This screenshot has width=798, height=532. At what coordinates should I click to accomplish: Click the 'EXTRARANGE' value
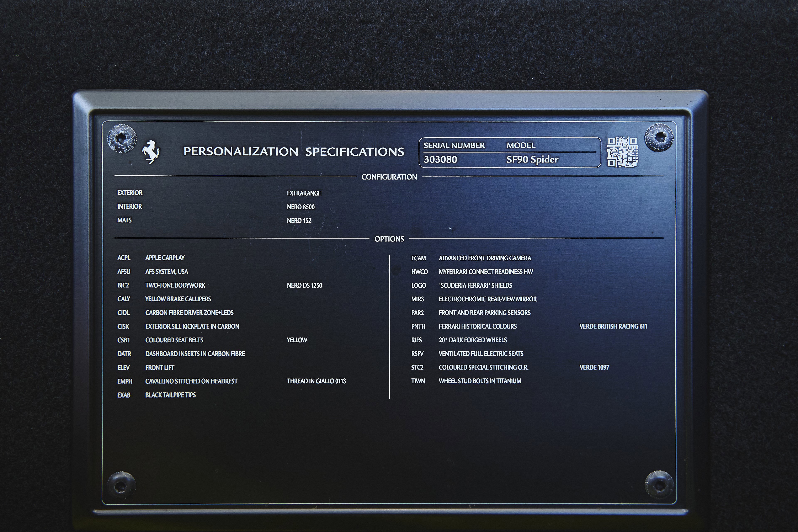304,193
